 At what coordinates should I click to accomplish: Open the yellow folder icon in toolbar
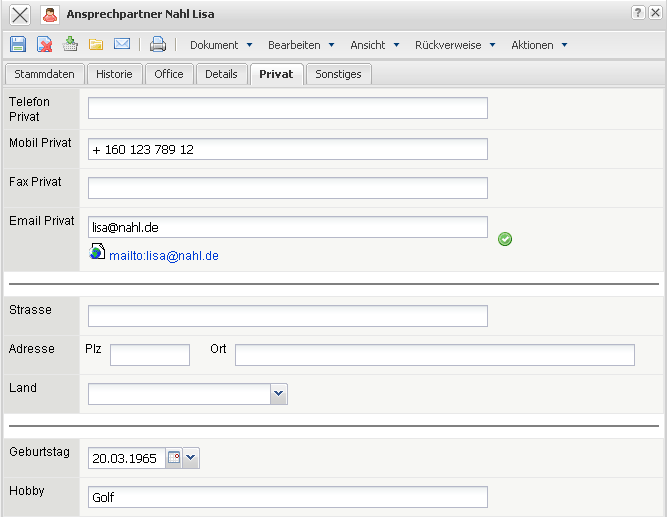click(x=96, y=44)
